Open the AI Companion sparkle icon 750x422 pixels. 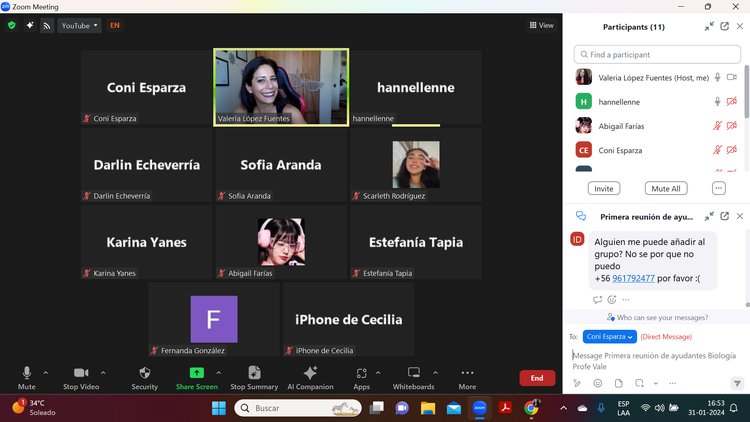(310, 373)
